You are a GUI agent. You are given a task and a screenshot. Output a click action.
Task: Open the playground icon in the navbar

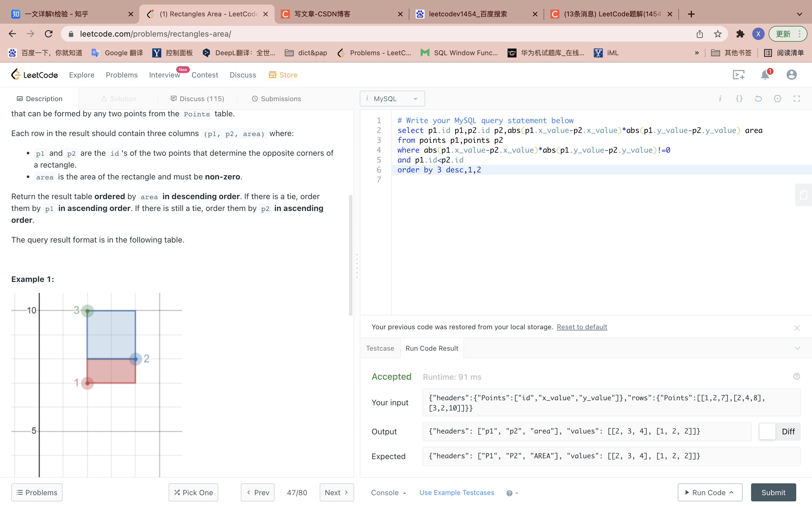(738, 75)
